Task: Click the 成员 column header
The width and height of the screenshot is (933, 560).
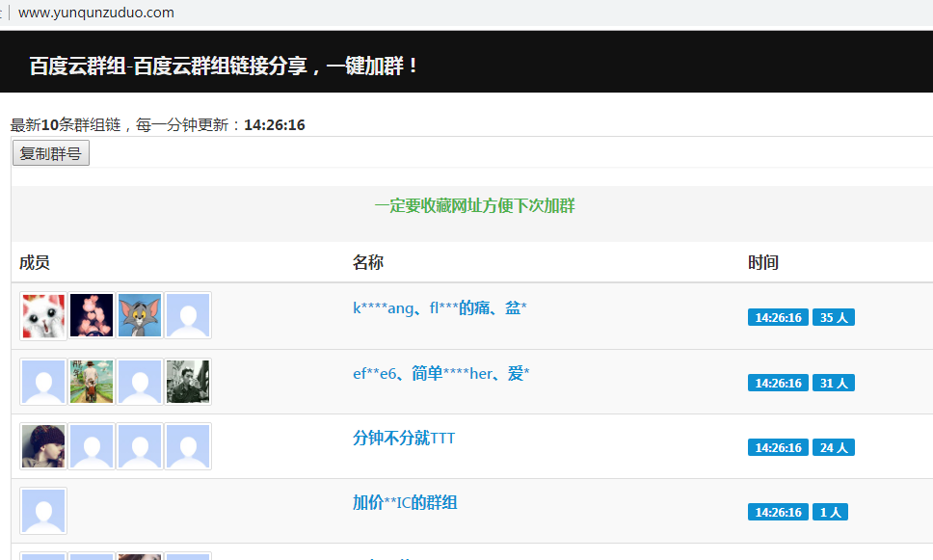Action: pos(35,262)
